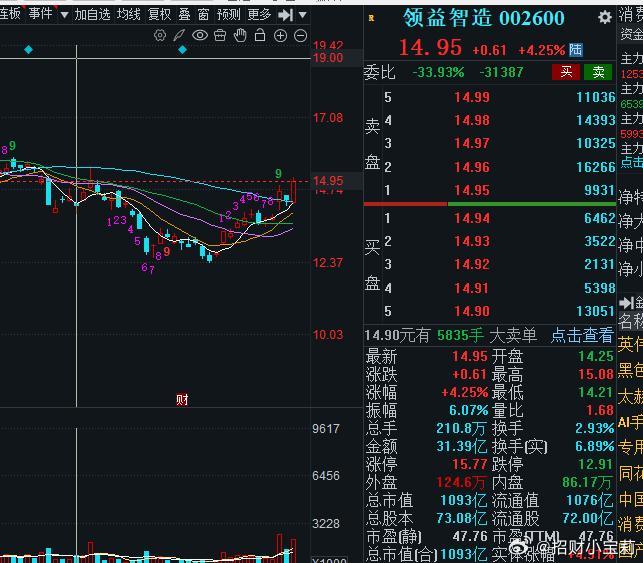This screenshot has width=643, height=563.
Task: Expand dropdown arrow after jump-to-end icon
Action: (x=303, y=16)
